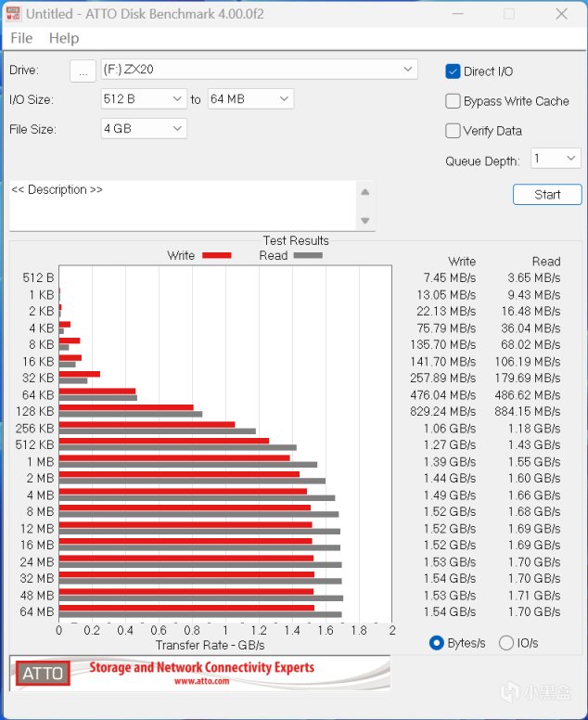Open the I/O Size end dropdown 64 MB
This screenshot has height=720, width=588.
point(250,98)
